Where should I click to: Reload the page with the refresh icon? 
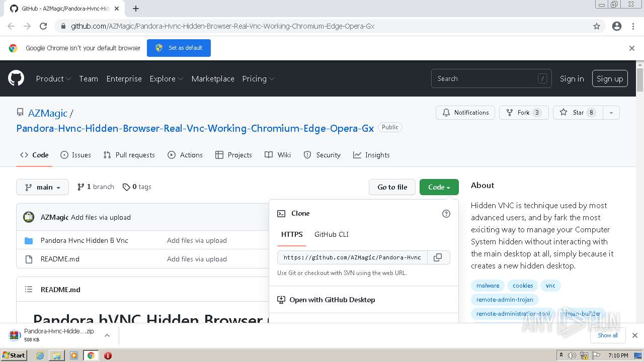pos(43,26)
